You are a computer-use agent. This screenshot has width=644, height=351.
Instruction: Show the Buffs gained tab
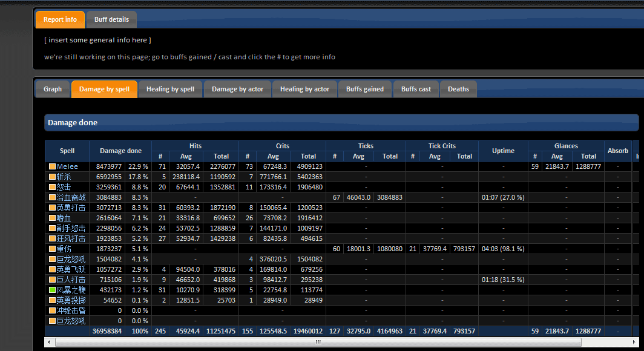click(364, 89)
